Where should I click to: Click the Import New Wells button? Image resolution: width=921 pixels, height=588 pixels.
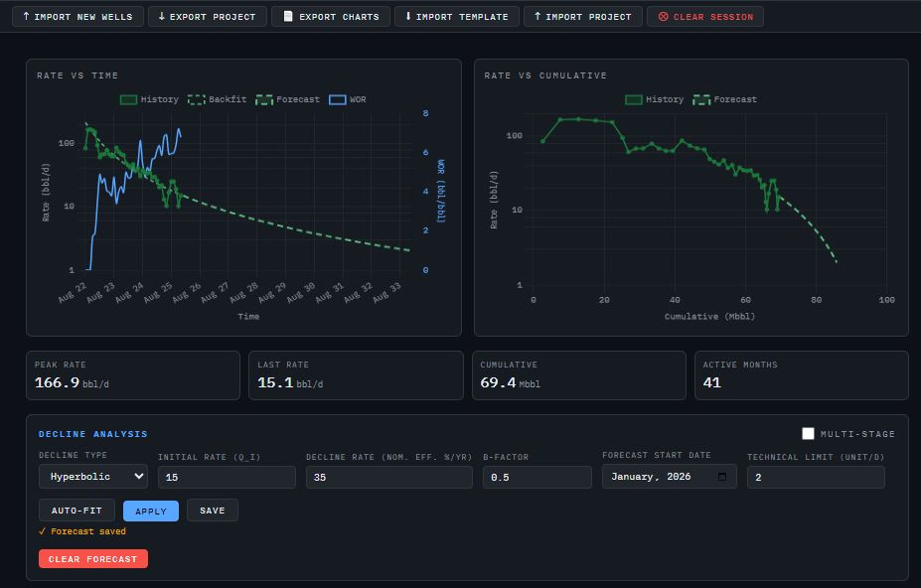(x=77, y=17)
